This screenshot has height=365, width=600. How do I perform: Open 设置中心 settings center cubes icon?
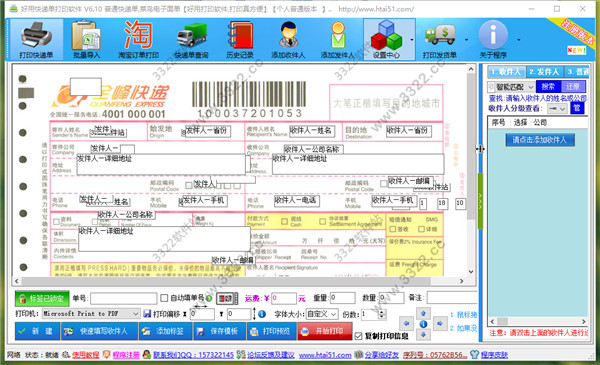pyautogui.click(x=386, y=39)
